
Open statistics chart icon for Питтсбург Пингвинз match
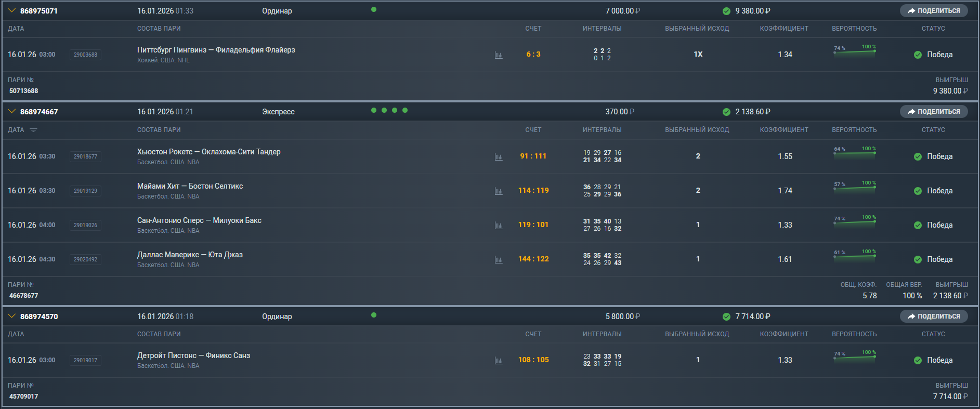point(499,55)
